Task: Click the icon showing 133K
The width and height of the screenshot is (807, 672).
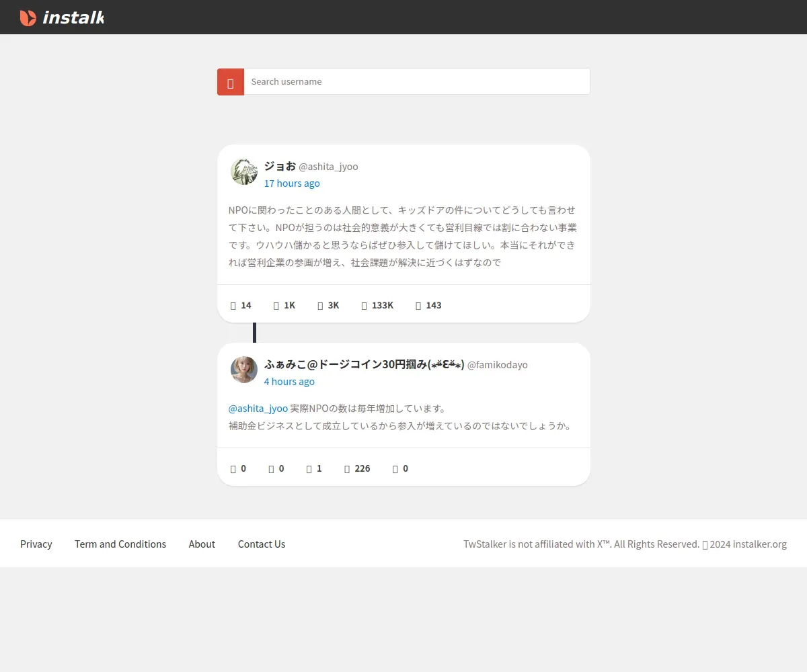Action: point(364,305)
